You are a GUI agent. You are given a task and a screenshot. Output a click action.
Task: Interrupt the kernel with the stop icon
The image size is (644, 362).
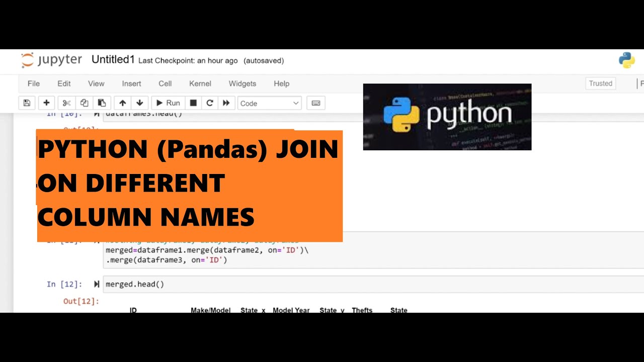(193, 103)
